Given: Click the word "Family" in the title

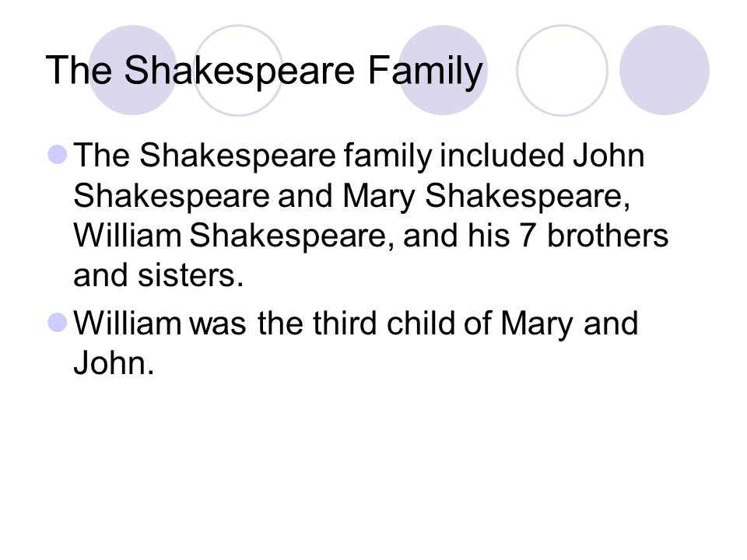Looking at the screenshot, I should [x=425, y=72].
